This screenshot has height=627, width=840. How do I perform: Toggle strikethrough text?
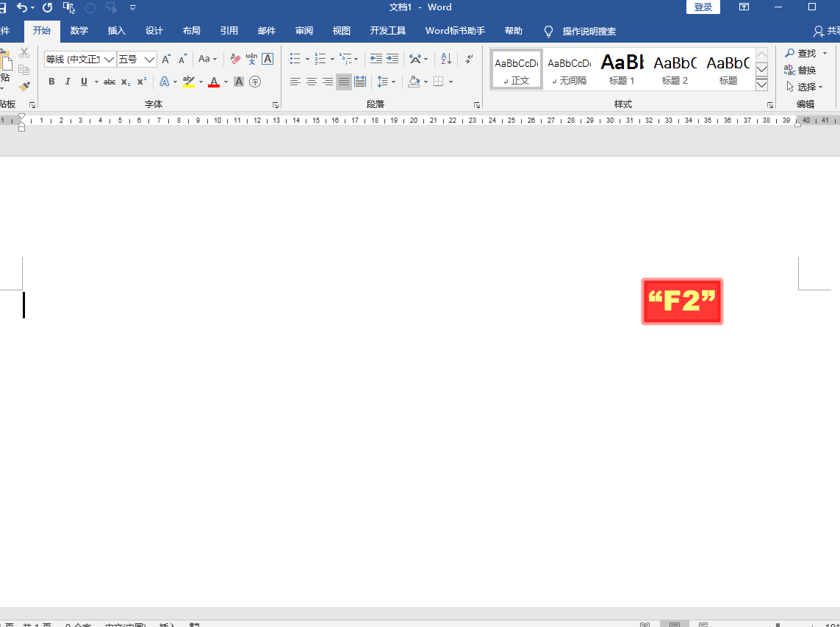[110, 82]
